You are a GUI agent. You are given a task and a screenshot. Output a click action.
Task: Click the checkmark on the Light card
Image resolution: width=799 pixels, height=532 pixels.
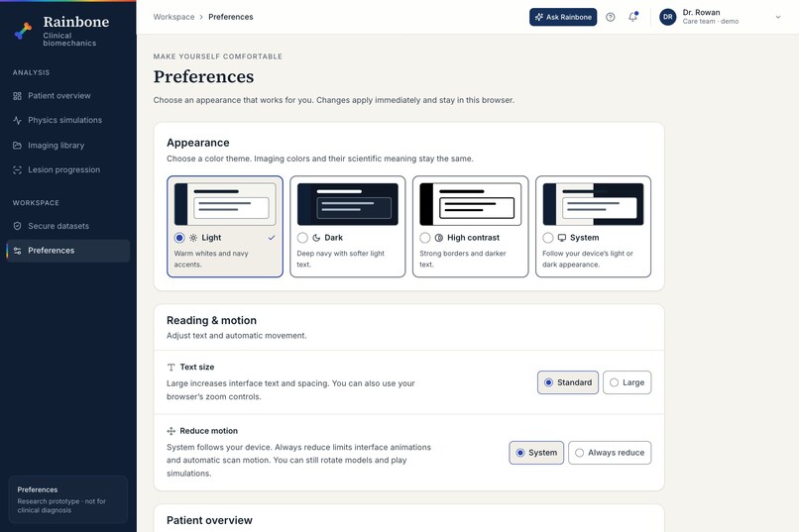(272, 238)
